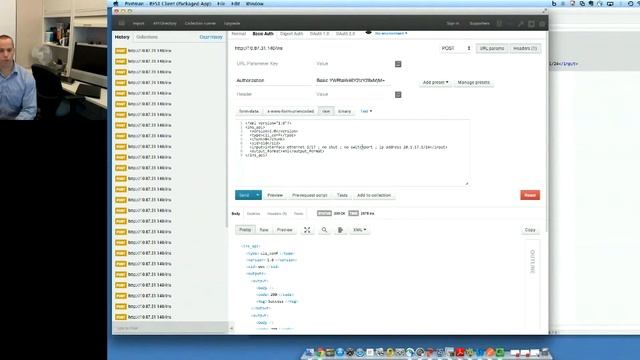Open Finder from the dock

309,352
